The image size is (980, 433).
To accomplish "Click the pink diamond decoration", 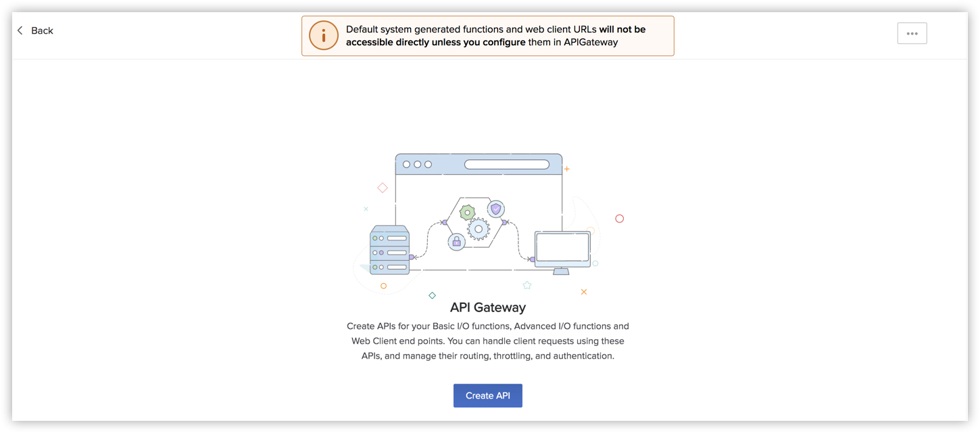I will (x=383, y=188).
